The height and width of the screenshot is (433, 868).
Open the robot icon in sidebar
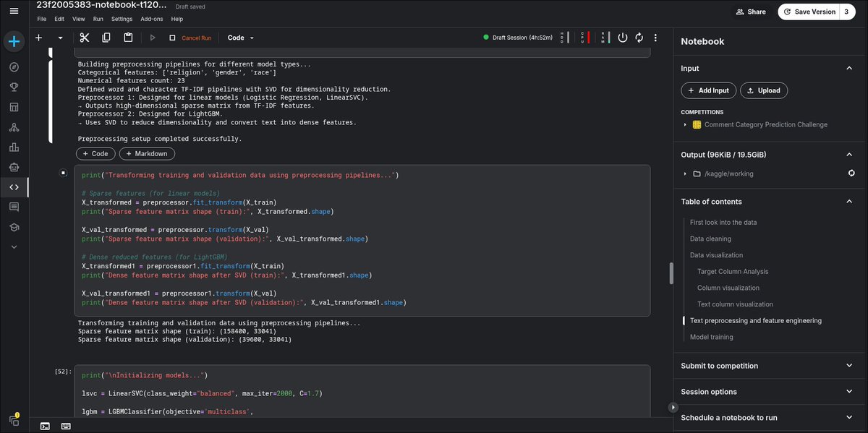14,167
